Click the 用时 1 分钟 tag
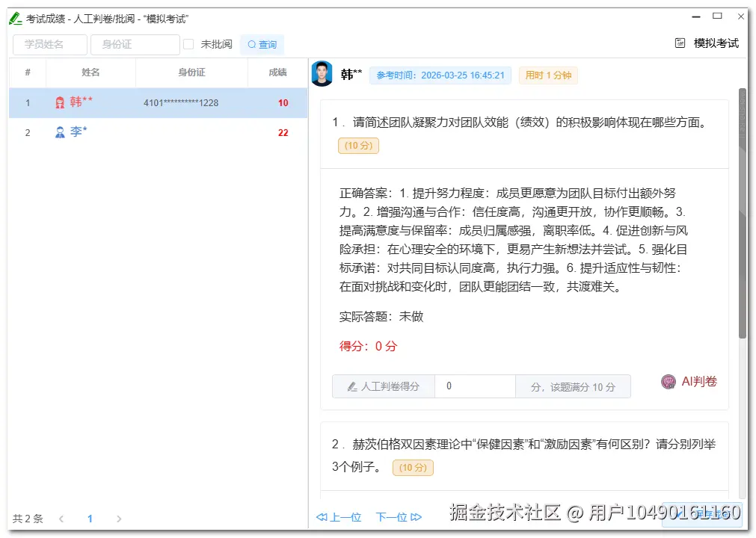Viewport: 756px width, 538px height. (548, 75)
